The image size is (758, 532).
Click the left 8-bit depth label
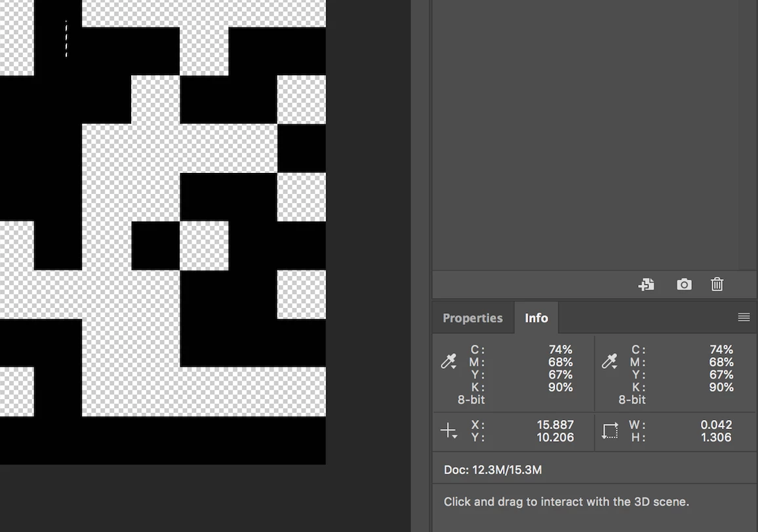tap(471, 400)
